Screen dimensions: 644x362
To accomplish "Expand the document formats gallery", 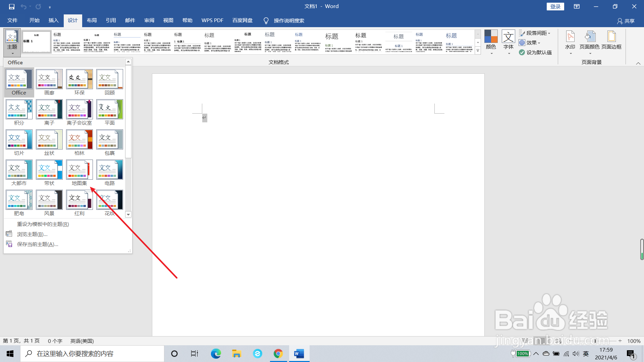I will tap(478, 51).
